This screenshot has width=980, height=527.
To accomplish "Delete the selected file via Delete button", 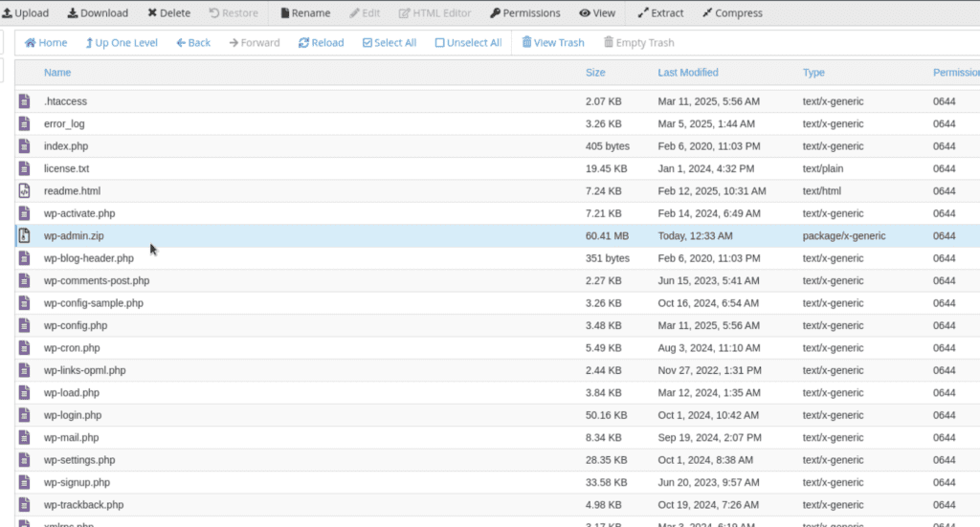I will [168, 13].
